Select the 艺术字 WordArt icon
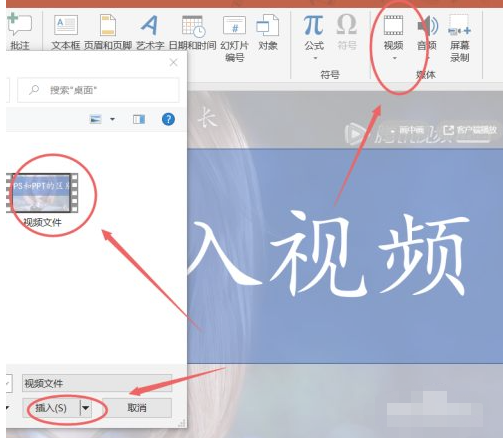 coord(150,32)
